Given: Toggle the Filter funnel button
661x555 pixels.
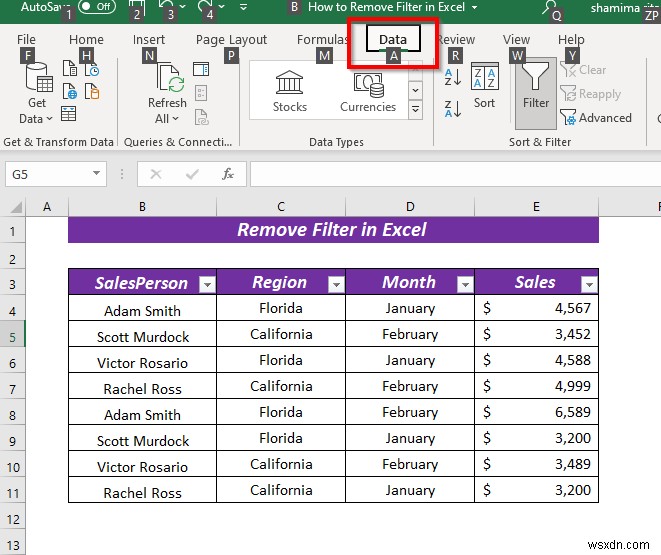Looking at the screenshot, I should click(535, 93).
